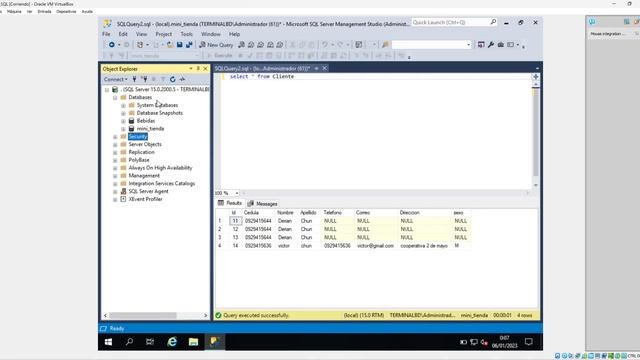Screen dimensions: 640x360
Task: Open the Project menu
Action: tap(164, 34)
